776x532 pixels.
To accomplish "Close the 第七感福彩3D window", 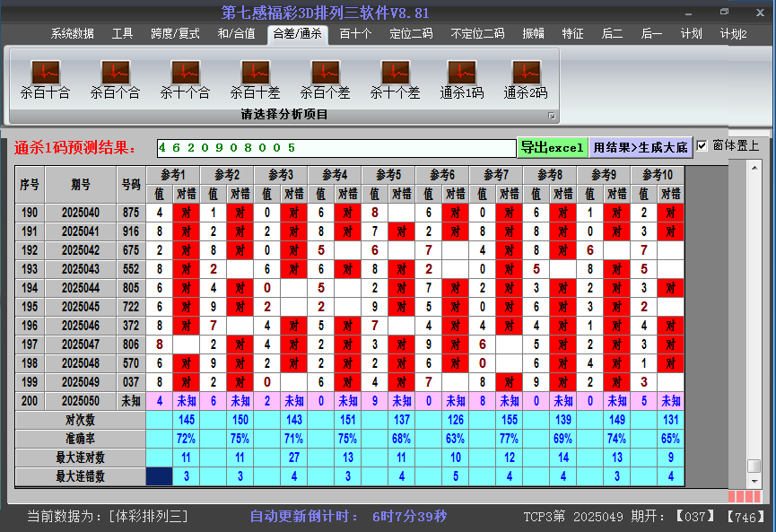I will coord(760,13).
